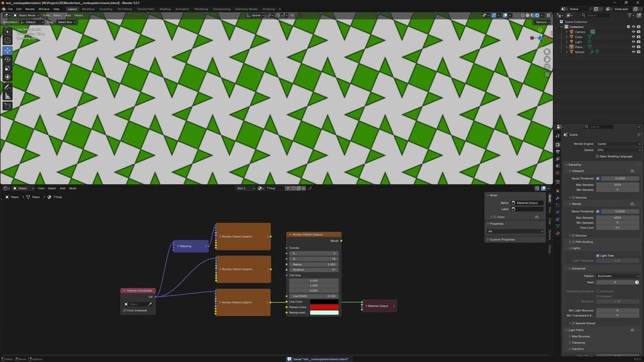This screenshot has width=644, height=362.
Task: Expand the Sphere object in outliner
Action: click(567, 52)
